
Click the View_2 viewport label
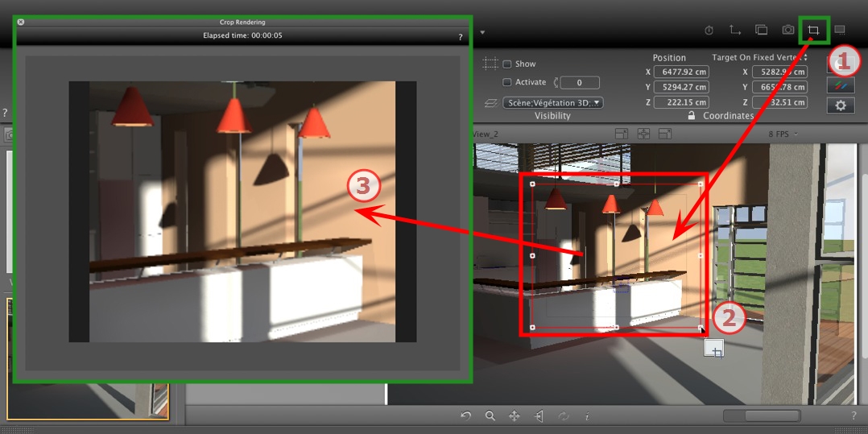point(486,134)
